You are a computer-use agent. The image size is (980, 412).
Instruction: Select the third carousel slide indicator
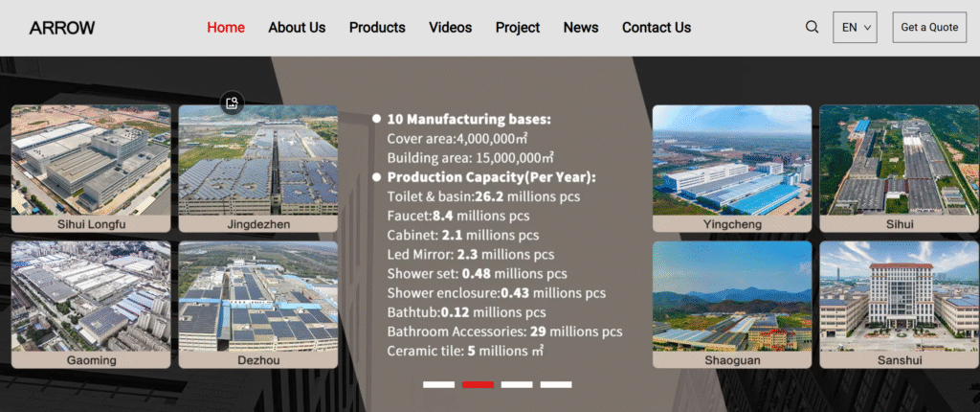pyautogui.click(x=517, y=384)
